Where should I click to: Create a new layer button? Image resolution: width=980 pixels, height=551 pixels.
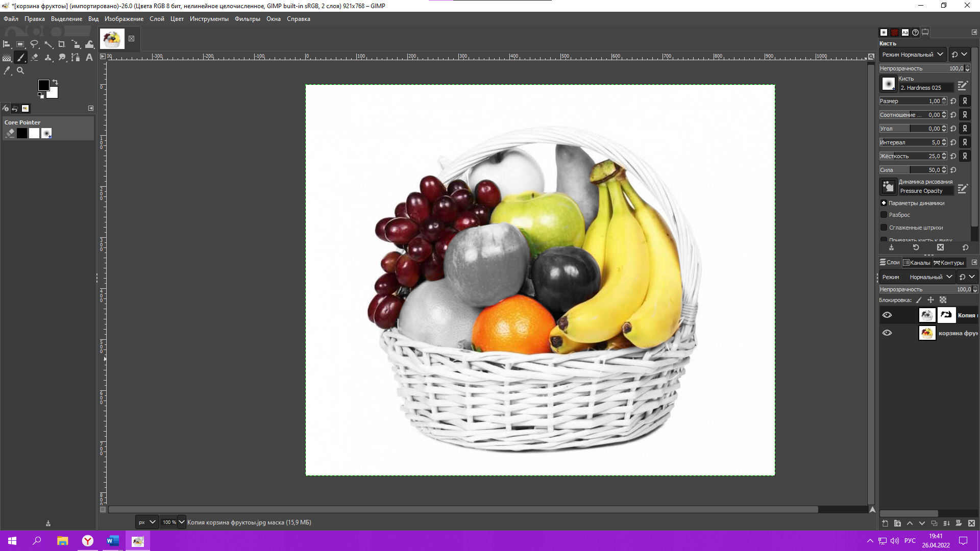(x=885, y=523)
